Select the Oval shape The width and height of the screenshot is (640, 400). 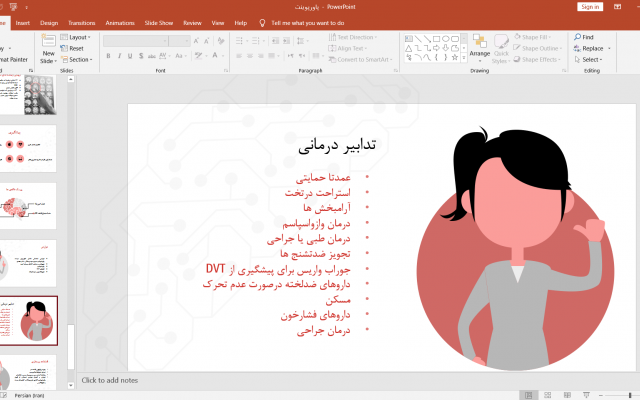445,39
